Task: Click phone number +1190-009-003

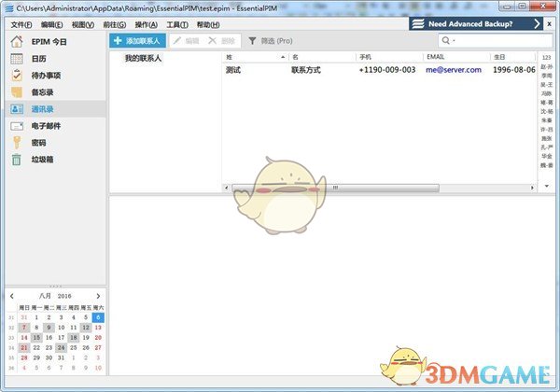Action: (x=387, y=70)
